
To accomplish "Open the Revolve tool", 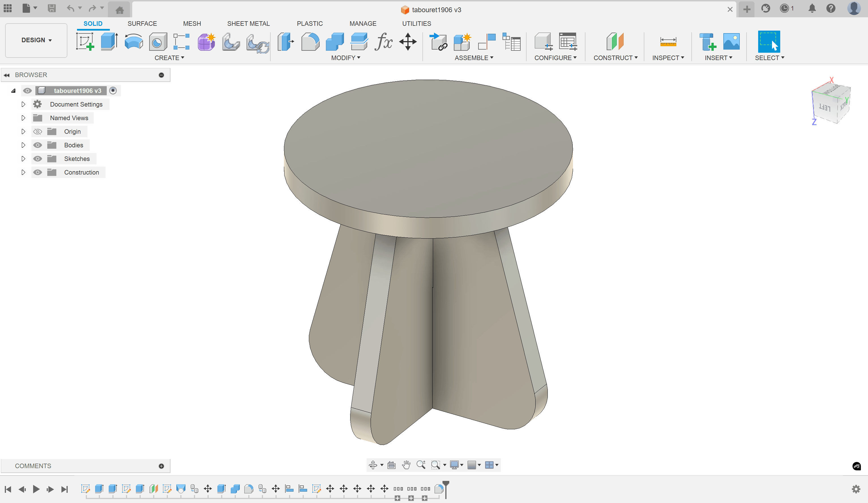I will click(x=133, y=41).
